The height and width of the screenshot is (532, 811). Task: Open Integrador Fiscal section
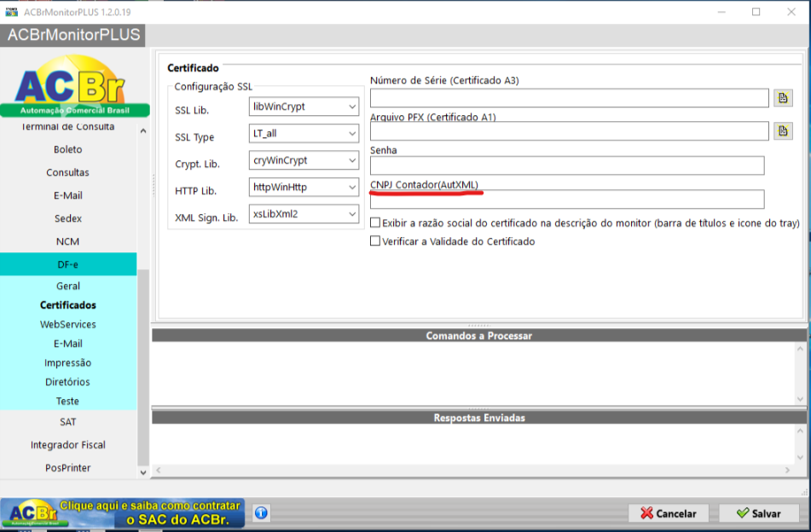tap(67, 445)
